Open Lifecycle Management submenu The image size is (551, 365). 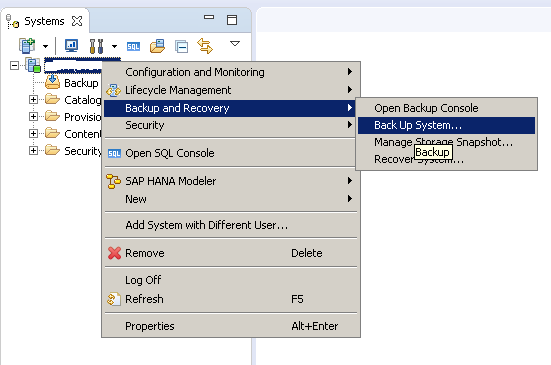pos(231,90)
